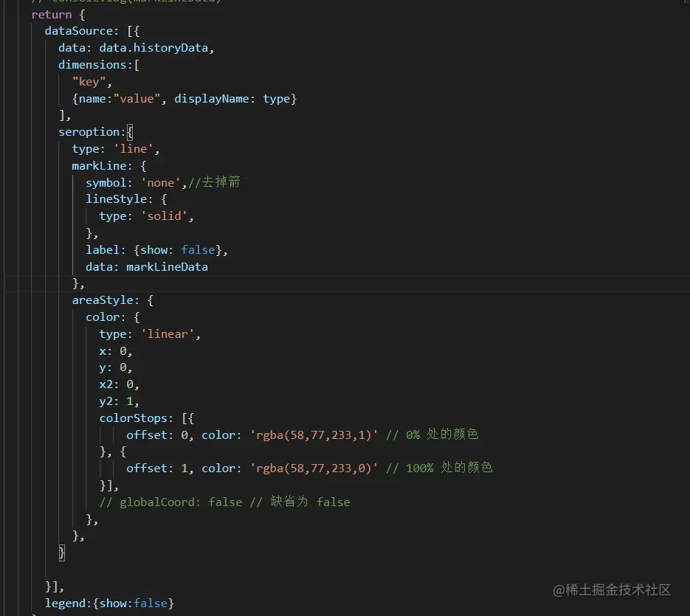The height and width of the screenshot is (616, 690).
Task: Click 'colorStops: [{' line
Action: [147, 418]
